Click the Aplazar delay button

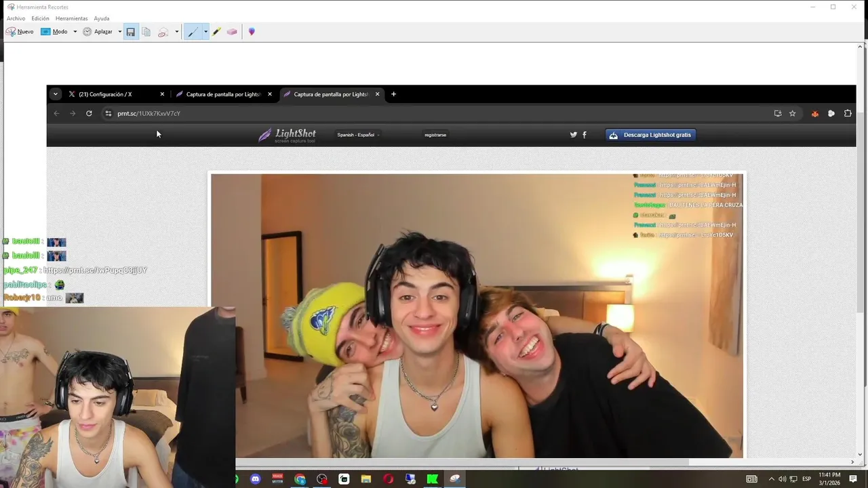coord(98,32)
